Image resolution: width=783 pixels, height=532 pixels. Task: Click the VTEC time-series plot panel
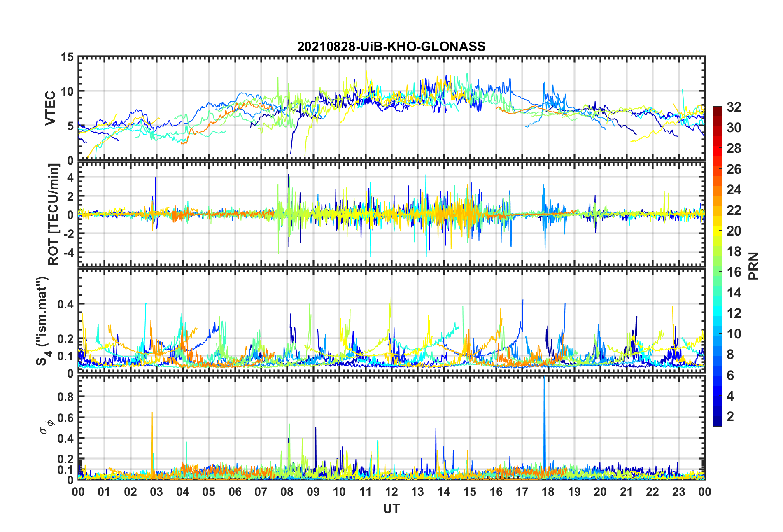[391, 108]
